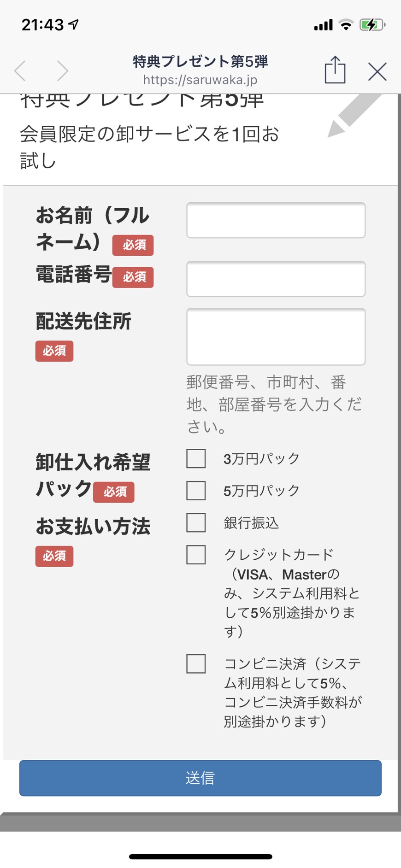Tap the iOS home indicator bar

200,856
